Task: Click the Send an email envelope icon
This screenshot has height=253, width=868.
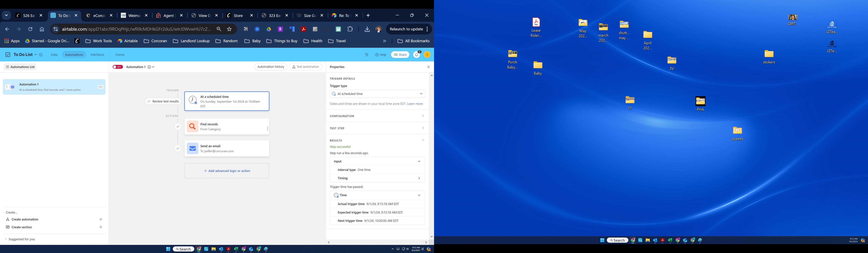Action: tap(192, 148)
